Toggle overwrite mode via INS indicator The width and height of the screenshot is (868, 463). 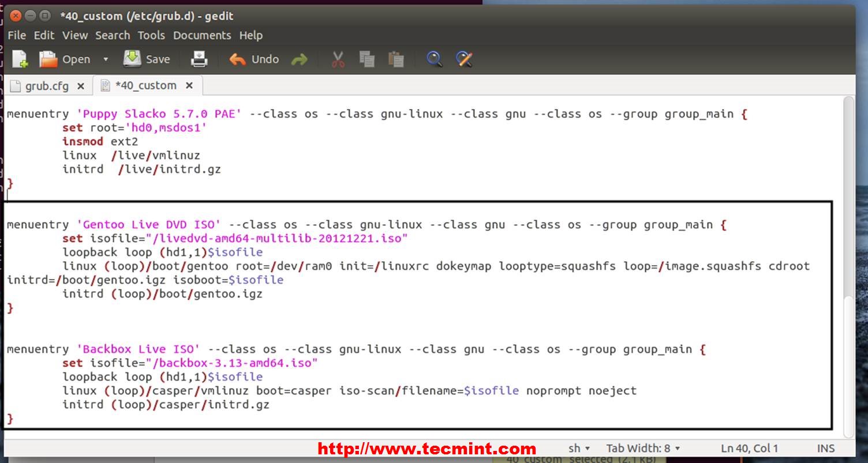coord(825,448)
